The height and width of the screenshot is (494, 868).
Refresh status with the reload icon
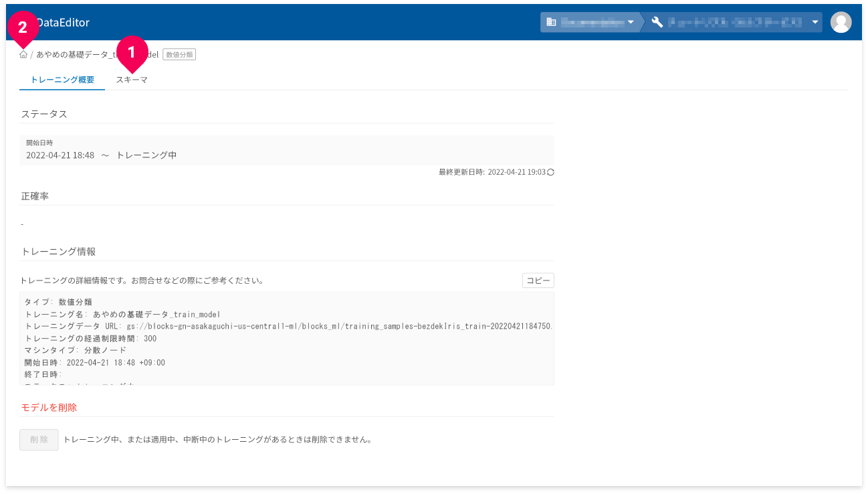point(550,172)
